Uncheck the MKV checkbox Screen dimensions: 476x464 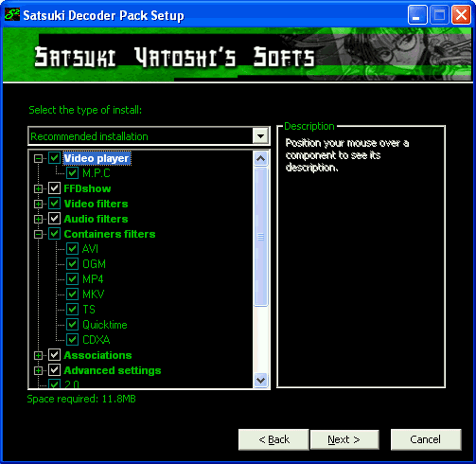(x=72, y=294)
